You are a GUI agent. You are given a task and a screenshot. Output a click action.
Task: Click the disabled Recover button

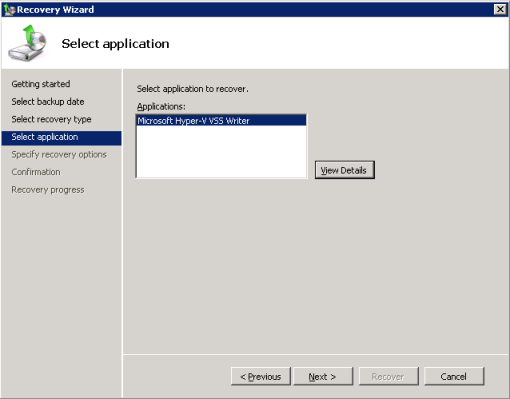388,376
